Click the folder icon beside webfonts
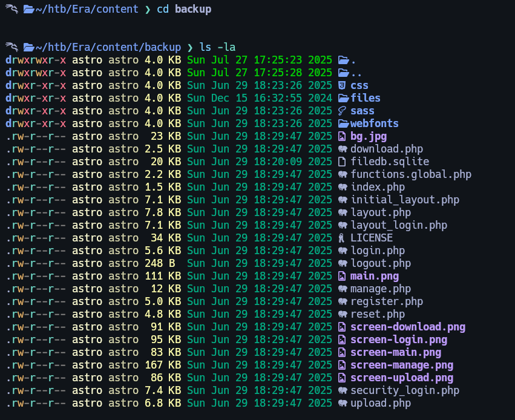The height and width of the screenshot is (420, 515). pos(344,124)
